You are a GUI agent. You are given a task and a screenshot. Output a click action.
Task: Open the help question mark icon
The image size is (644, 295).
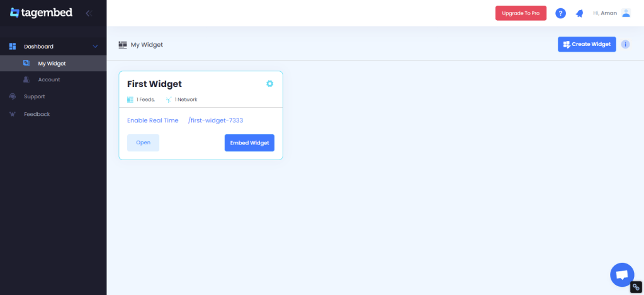point(560,13)
